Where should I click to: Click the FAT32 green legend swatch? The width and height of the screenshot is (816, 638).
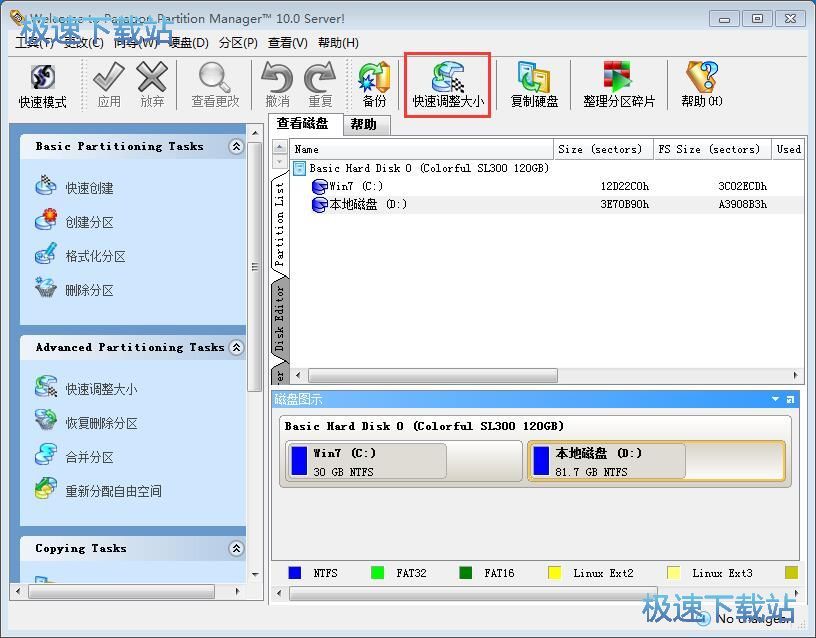coord(377,573)
